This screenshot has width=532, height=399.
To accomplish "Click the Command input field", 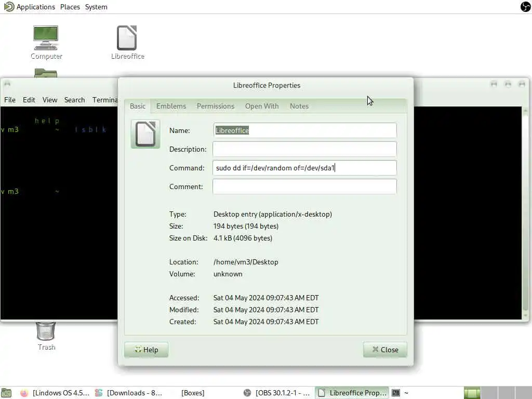I will coord(304,168).
